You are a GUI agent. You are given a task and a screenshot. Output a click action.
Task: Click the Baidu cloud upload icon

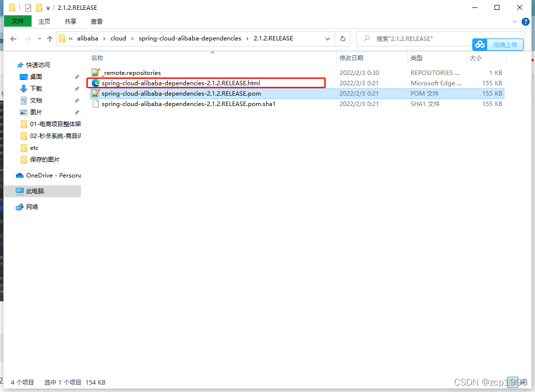click(x=480, y=44)
